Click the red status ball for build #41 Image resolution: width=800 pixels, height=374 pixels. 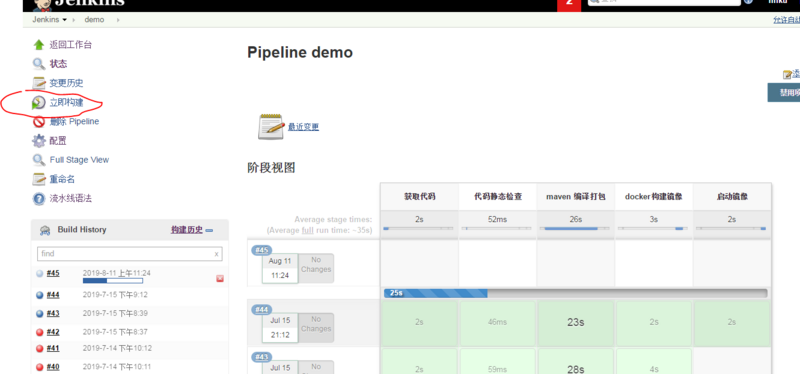coord(40,348)
